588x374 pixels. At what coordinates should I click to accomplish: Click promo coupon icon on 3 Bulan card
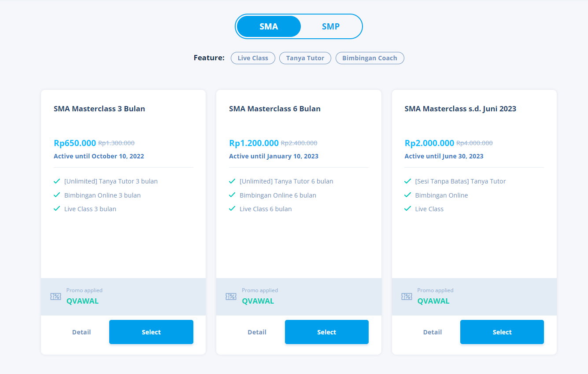point(55,297)
